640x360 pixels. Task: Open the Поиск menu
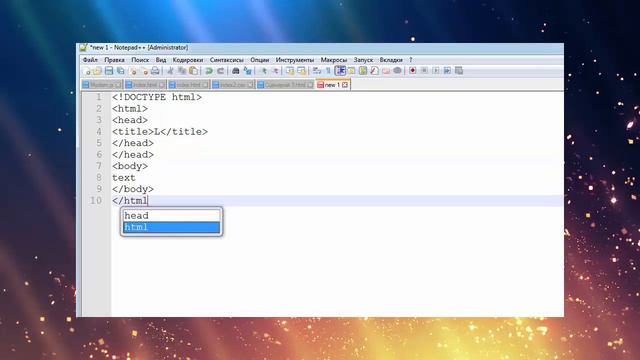[x=140, y=60]
